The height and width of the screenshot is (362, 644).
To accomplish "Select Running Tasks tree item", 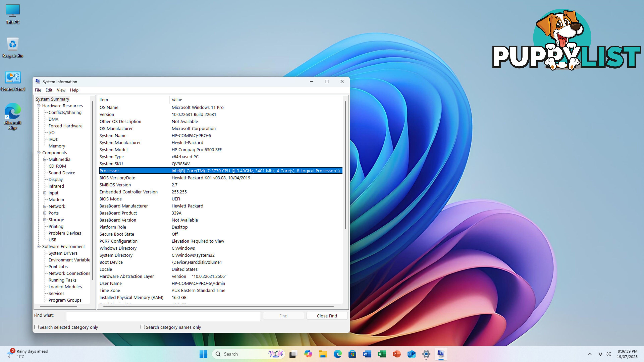I will point(63,280).
